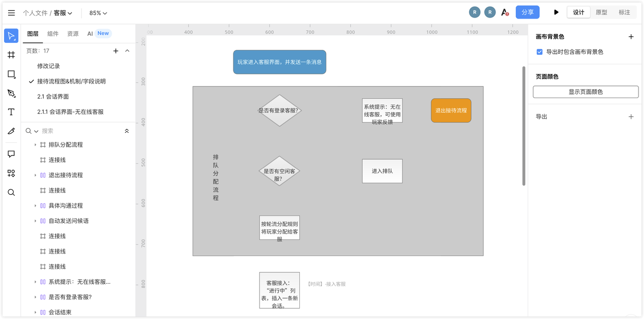644x319 pixels.
Task: Select the pen tool
Action: 11,93
